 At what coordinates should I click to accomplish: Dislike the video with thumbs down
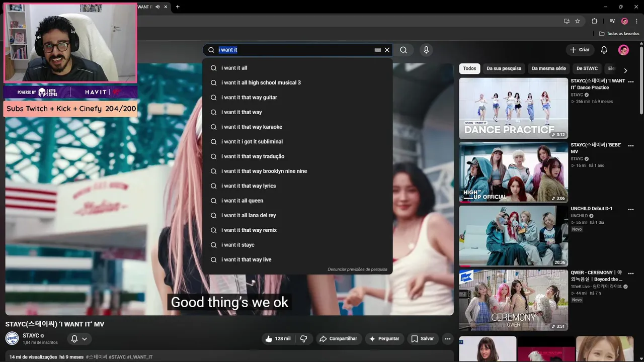tap(303, 339)
